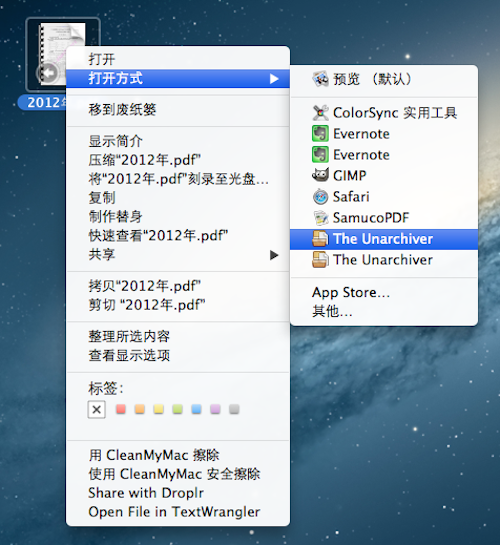Open with Safari text label

351,197
